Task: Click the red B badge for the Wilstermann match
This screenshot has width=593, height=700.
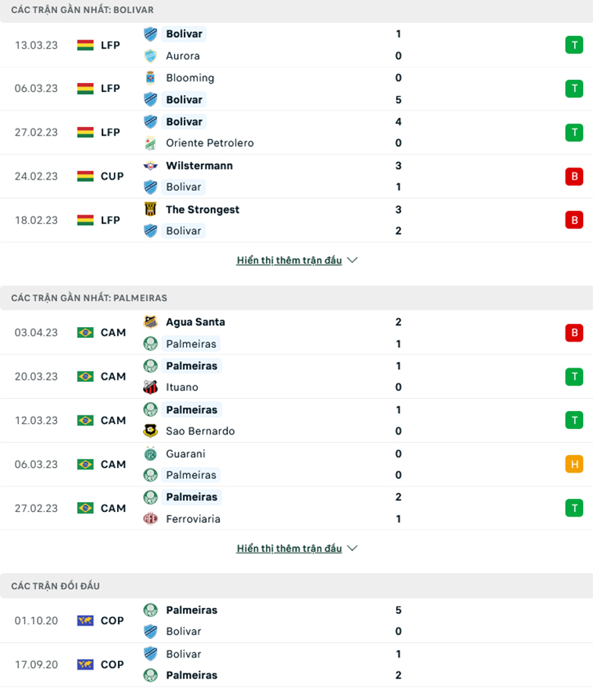Action: click(575, 176)
